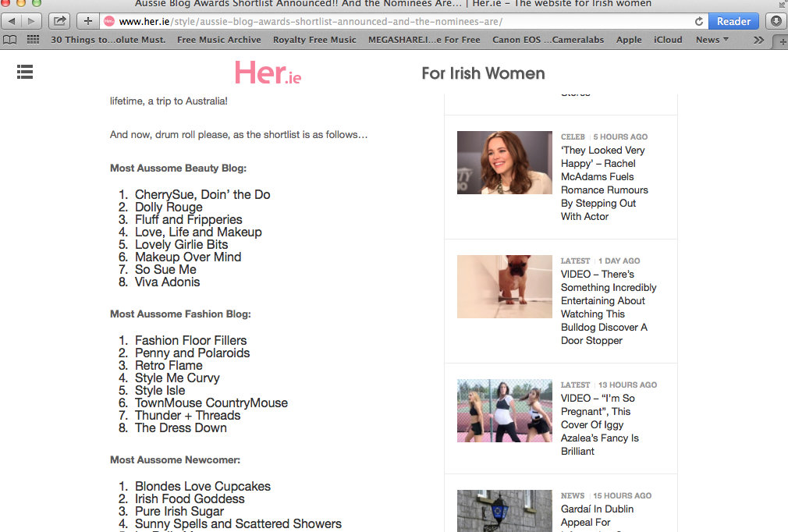Click LATEST label above Iggy Azalea article
Screen dimensions: 788x532
tap(576, 385)
